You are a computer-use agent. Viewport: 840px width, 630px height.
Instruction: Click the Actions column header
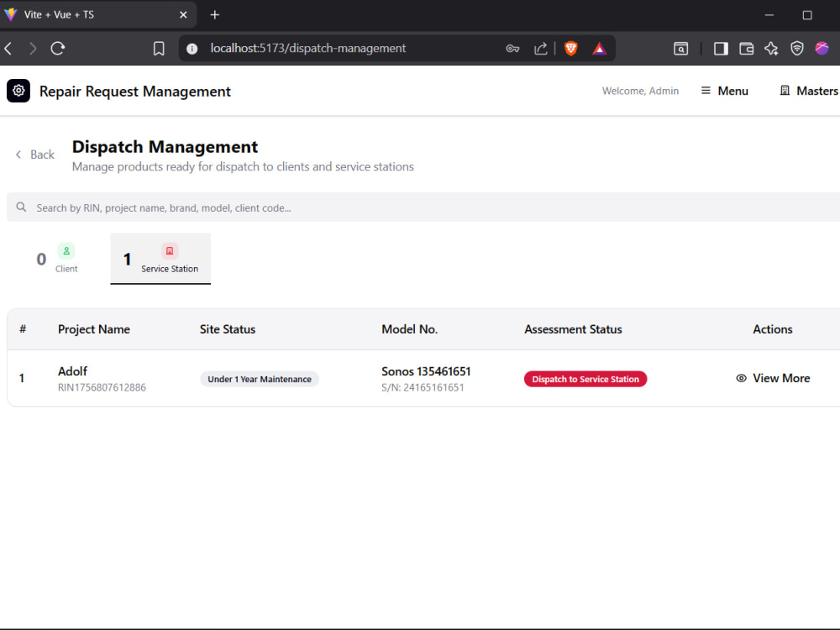pos(773,329)
